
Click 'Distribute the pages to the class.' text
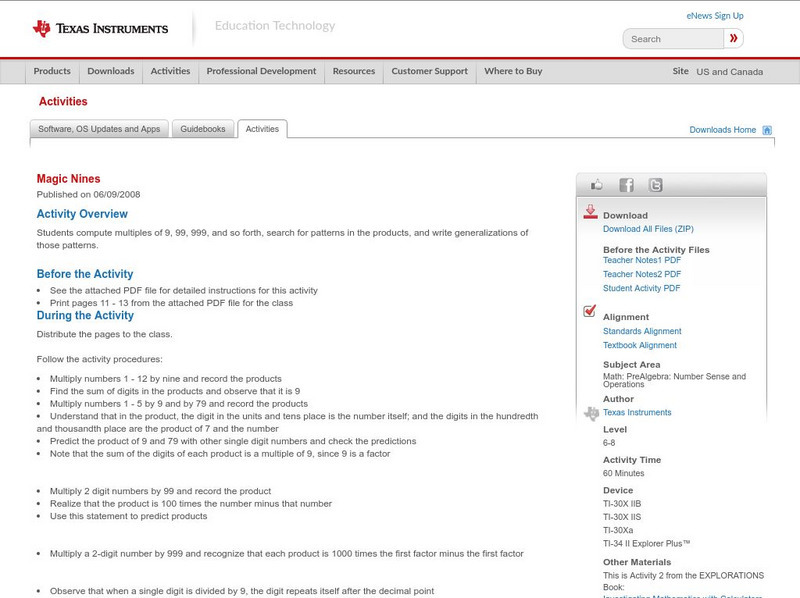pos(105,334)
